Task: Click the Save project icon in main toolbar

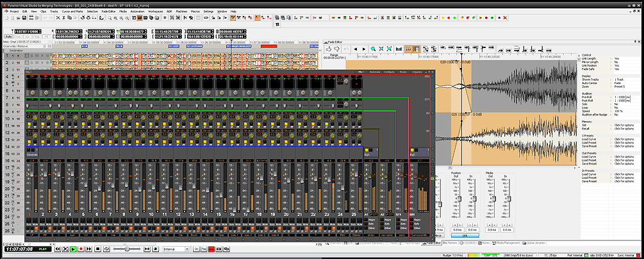Action: [x=24, y=18]
